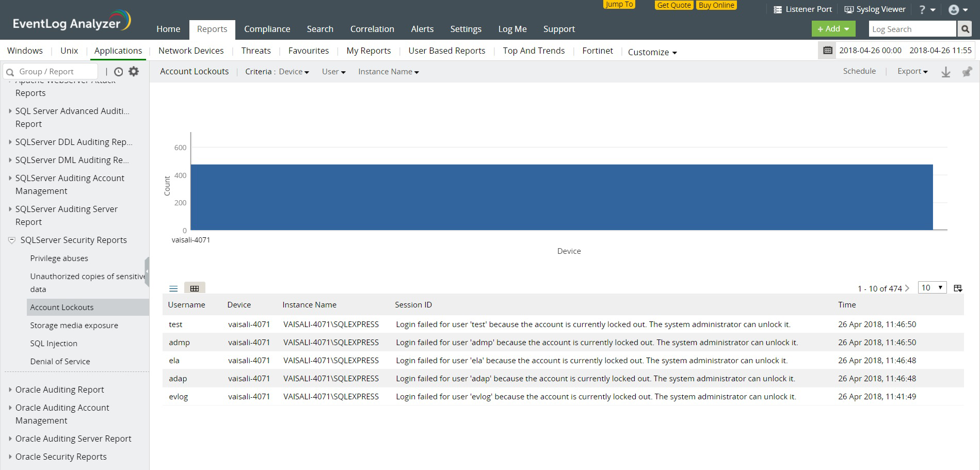Open the Correlation tab

(x=372, y=29)
